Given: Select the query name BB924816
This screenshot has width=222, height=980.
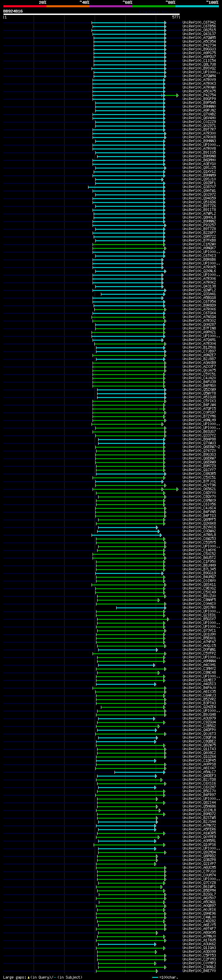Looking at the screenshot, I should [13, 11].
